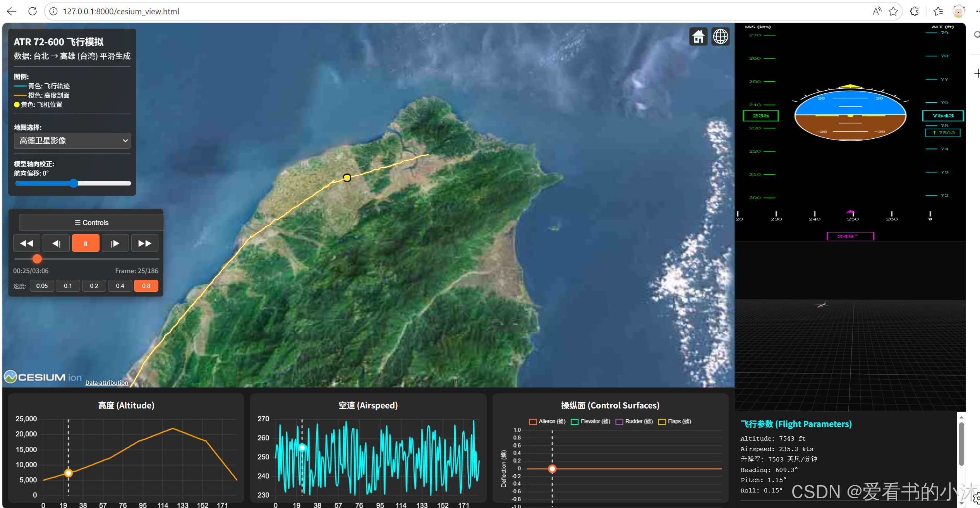Collapse the Controls panel header
This screenshot has height=508, width=980.
[x=91, y=223]
